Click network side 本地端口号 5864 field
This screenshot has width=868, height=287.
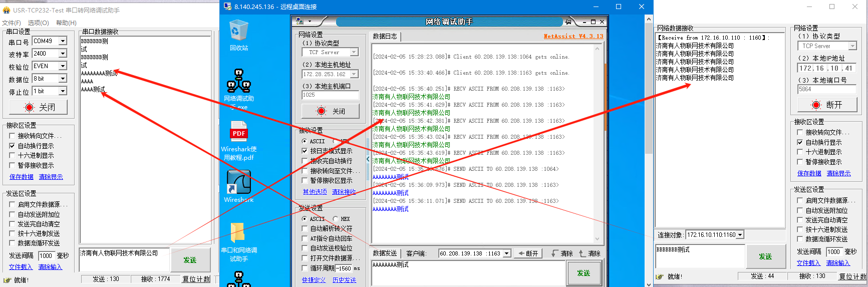(x=827, y=89)
